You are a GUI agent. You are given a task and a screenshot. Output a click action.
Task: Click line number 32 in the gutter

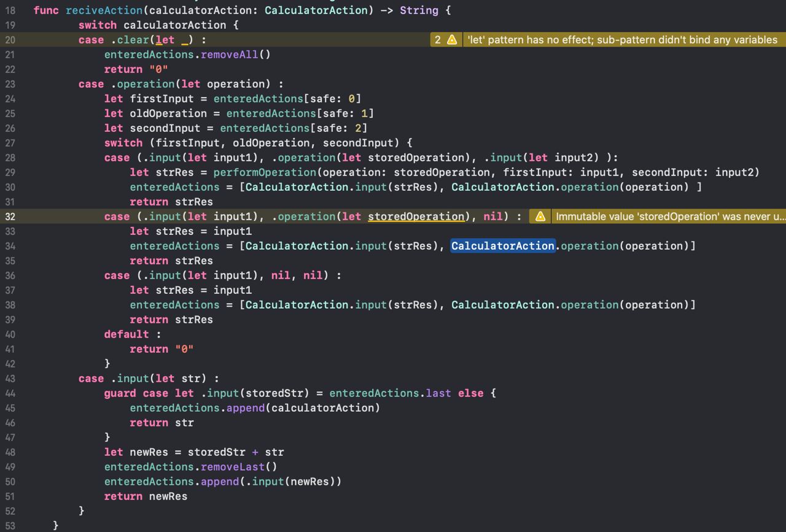tap(10, 217)
